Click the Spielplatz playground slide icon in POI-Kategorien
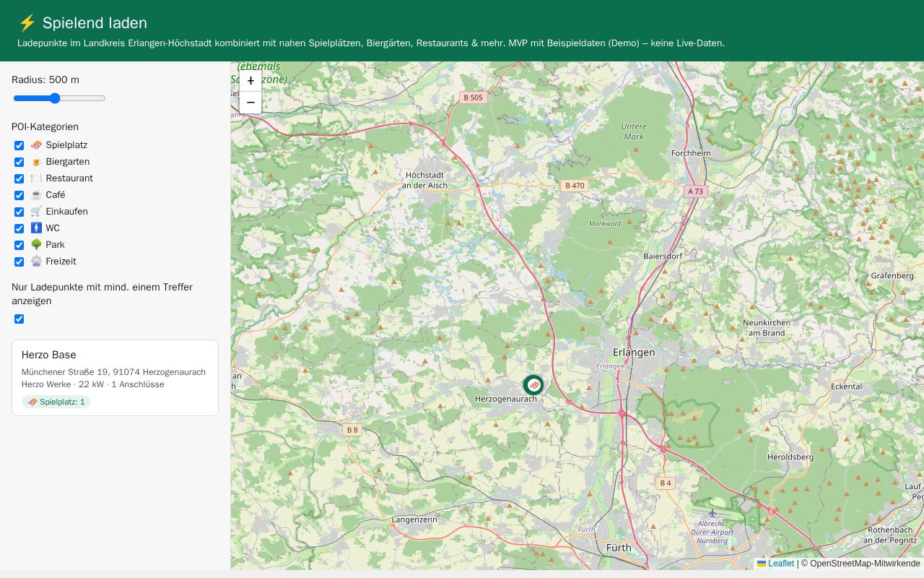Screen dimensions: 924x578 pos(36,145)
